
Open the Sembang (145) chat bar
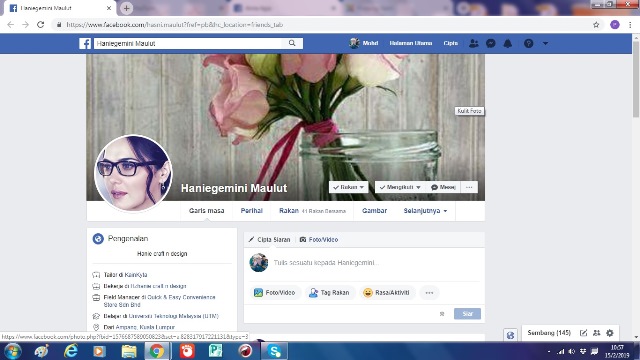549,333
